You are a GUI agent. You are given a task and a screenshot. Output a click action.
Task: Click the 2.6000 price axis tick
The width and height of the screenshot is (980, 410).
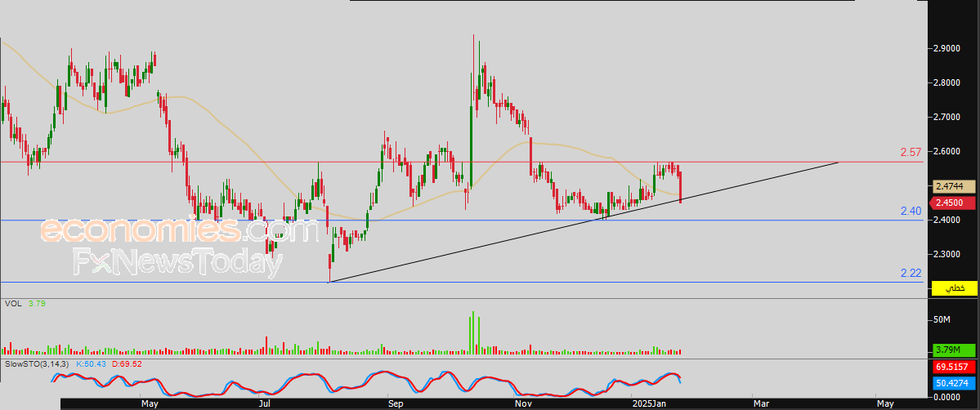coord(948,152)
